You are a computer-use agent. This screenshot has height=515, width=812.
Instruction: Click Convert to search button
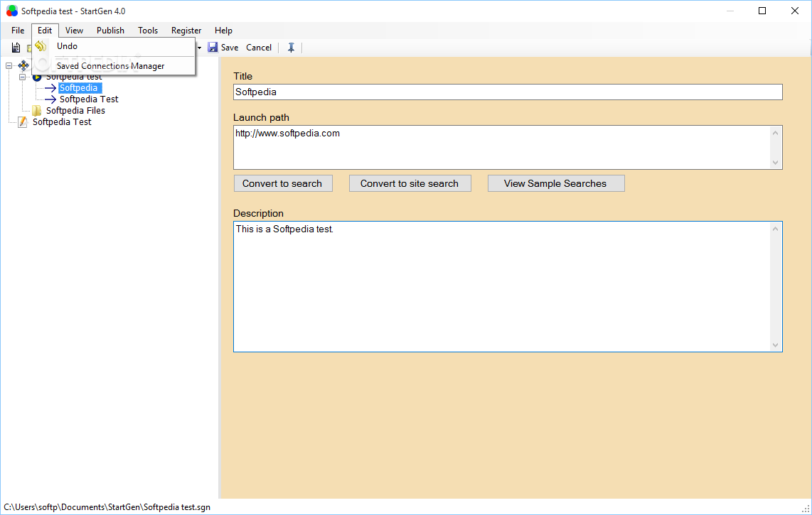pos(283,184)
